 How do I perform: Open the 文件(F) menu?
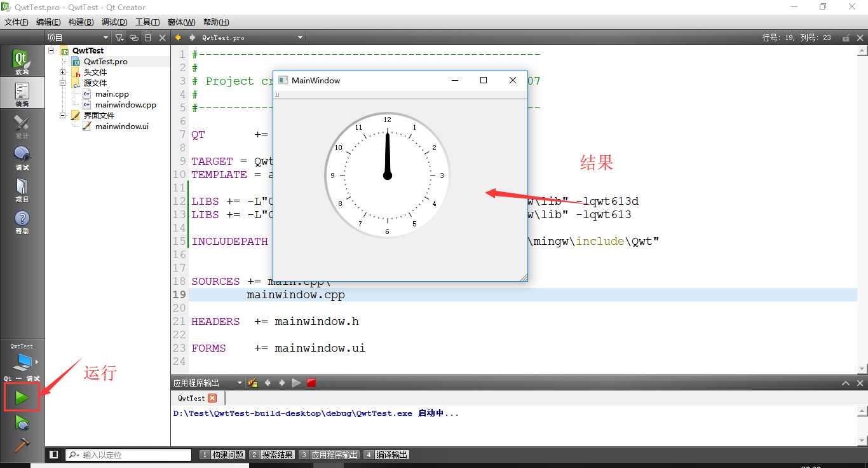coord(17,22)
